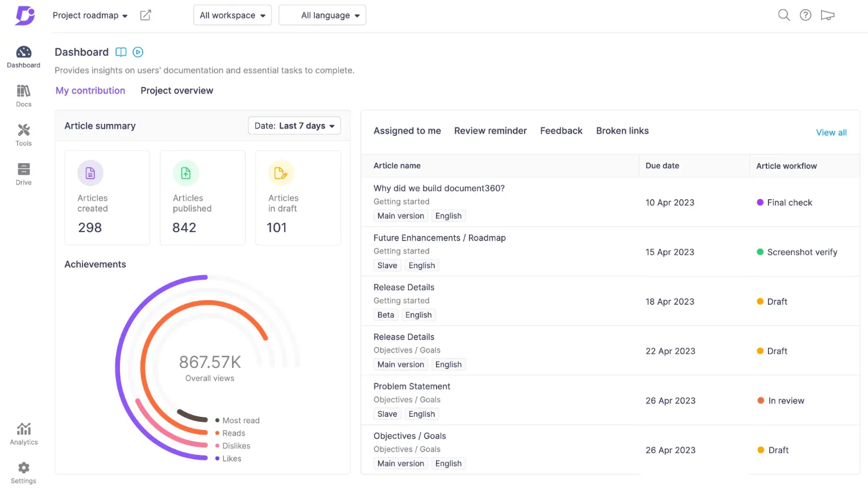Open the Docs section in sidebar
This screenshot has height=497, width=868.
pyautogui.click(x=23, y=96)
